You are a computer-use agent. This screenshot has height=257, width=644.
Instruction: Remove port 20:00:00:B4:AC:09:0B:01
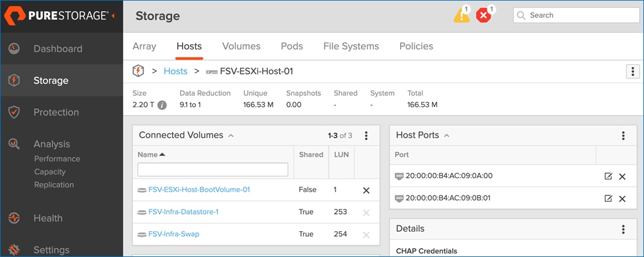point(622,199)
